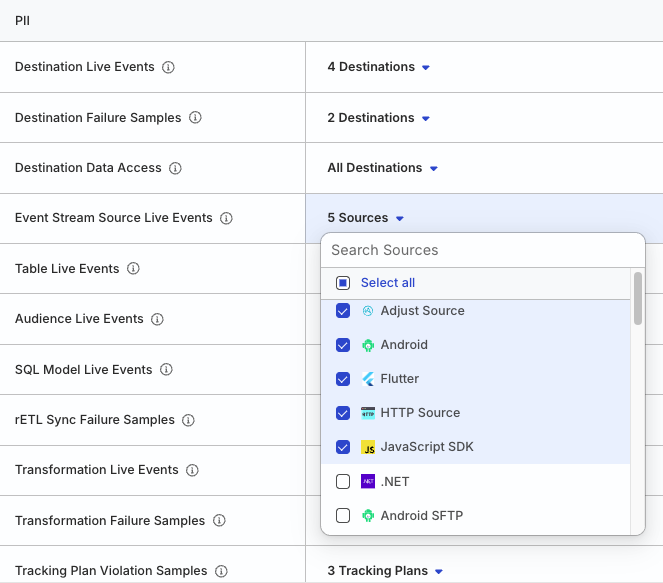This screenshot has width=663, height=583.
Task: Check the Android SFTP checkbox
Action: (x=343, y=516)
